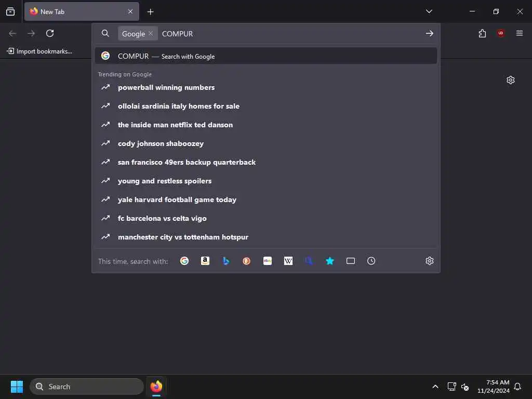This screenshot has height=399, width=532.
Task: Open the uBlock Origin toolbar icon
Action: click(x=501, y=33)
